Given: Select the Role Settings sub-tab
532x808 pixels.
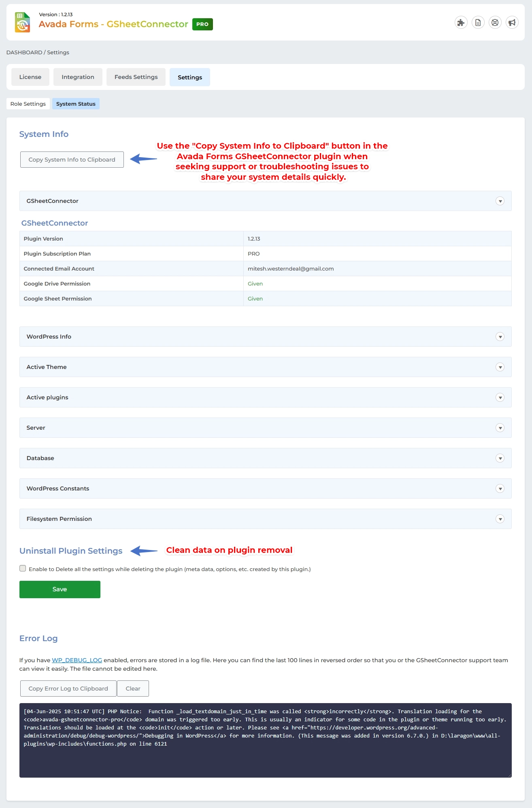Looking at the screenshot, I should coord(28,104).
